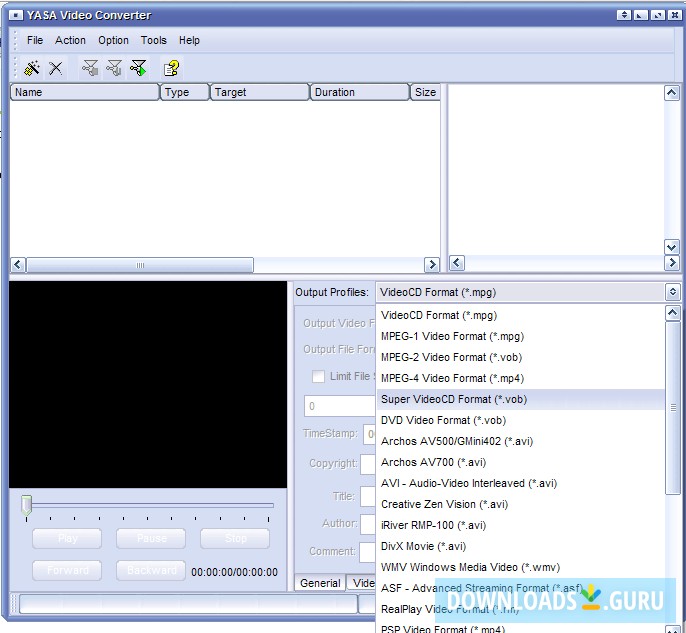Click the Author input field
The height and width of the screenshot is (633, 686).
368,524
